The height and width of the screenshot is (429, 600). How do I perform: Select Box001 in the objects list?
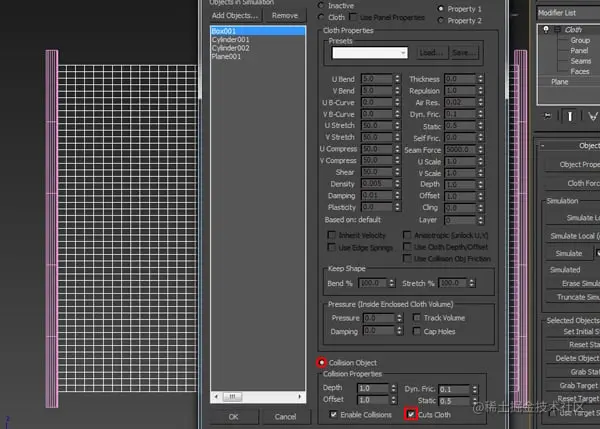pyautogui.click(x=258, y=31)
